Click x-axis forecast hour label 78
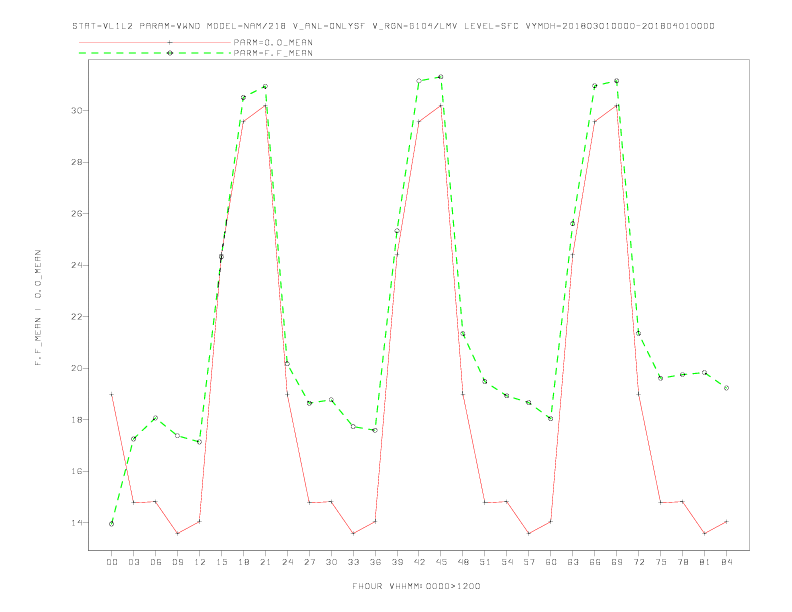 point(682,562)
